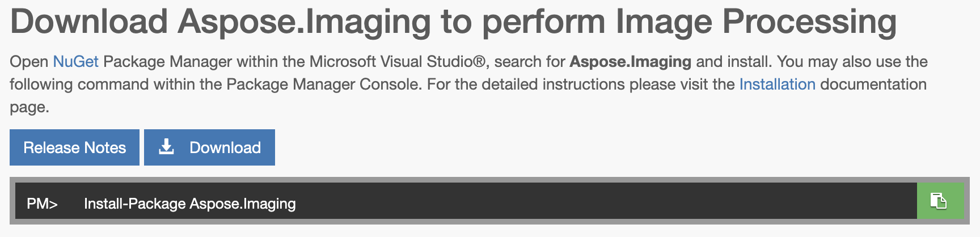
Task: Click the word perform in the heading
Action: [x=544, y=22]
